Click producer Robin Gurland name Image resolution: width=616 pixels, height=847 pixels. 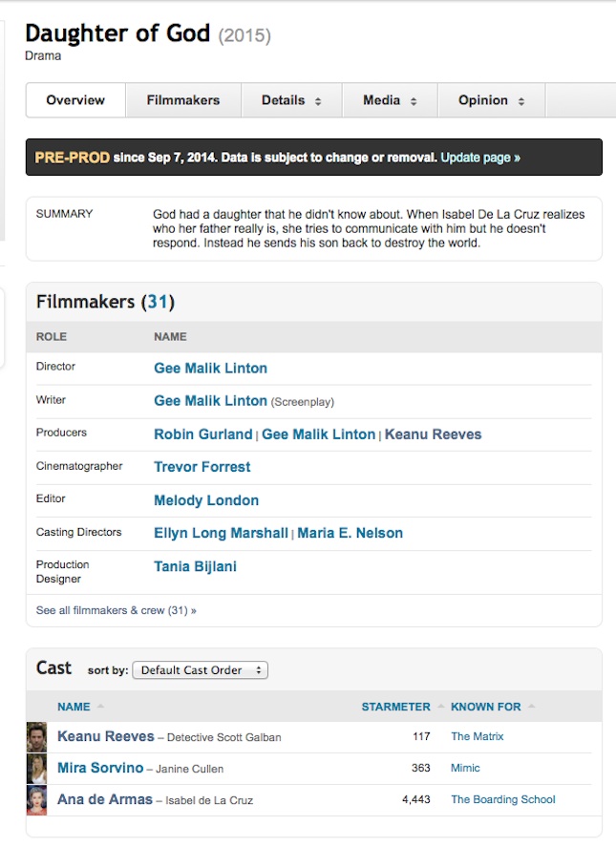point(202,434)
